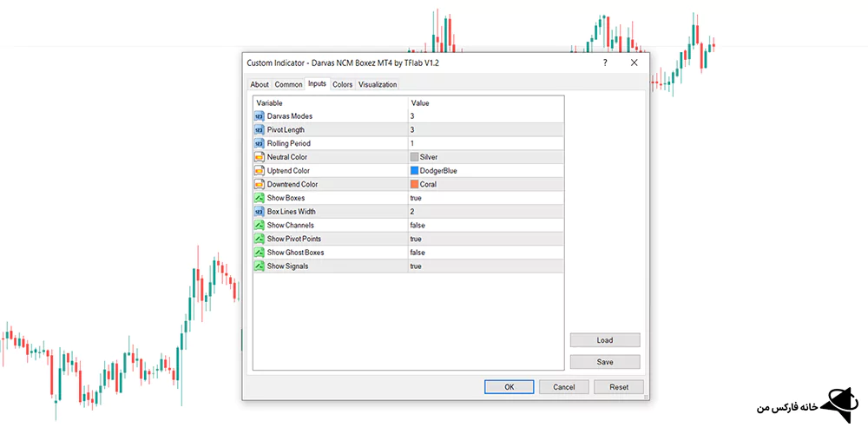Click the boolean icon beside Show Pivot Points

pyautogui.click(x=259, y=239)
